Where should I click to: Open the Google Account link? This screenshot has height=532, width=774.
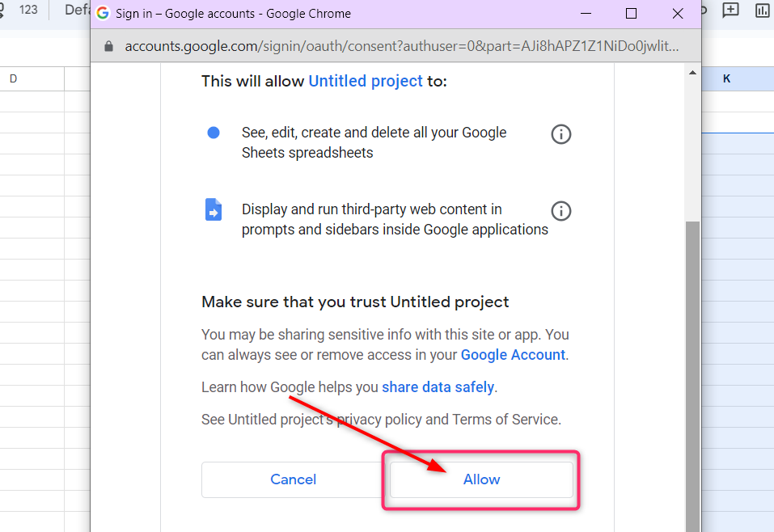tap(513, 355)
